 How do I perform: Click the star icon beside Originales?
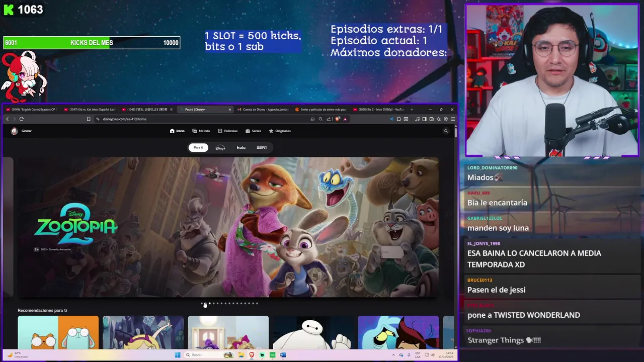(x=271, y=131)
